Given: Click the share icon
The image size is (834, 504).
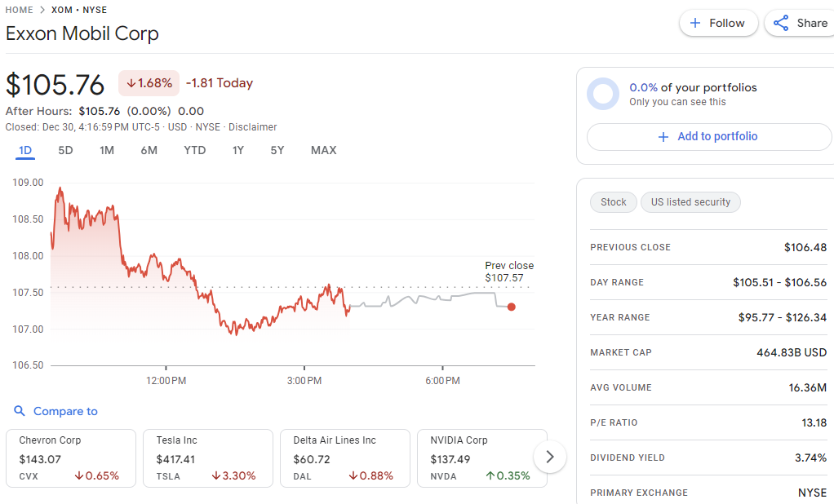Looking at the screenshot, I should click(x=781, y=23).
